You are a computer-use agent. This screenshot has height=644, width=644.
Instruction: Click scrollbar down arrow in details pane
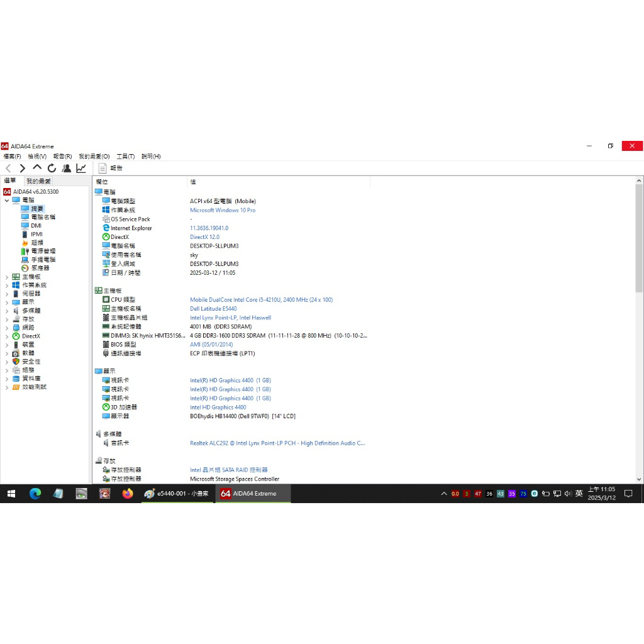click(x=639, y=479)
